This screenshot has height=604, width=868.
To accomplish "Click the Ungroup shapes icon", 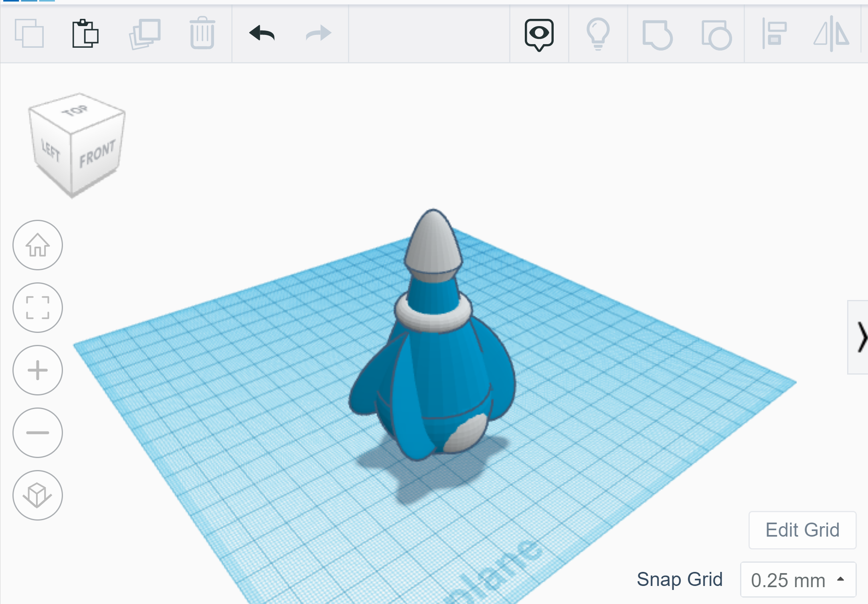I will [x=716, y=35].
